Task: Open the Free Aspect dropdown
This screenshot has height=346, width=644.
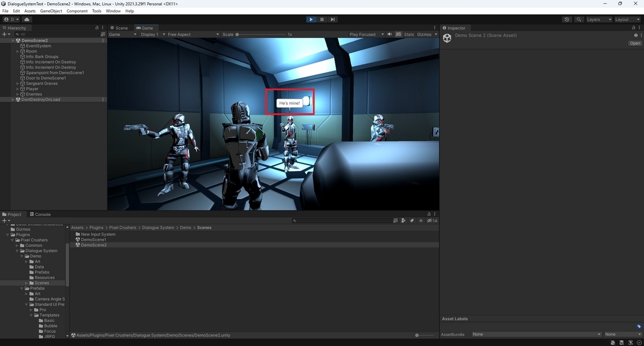Action: [x=193, y=34]
